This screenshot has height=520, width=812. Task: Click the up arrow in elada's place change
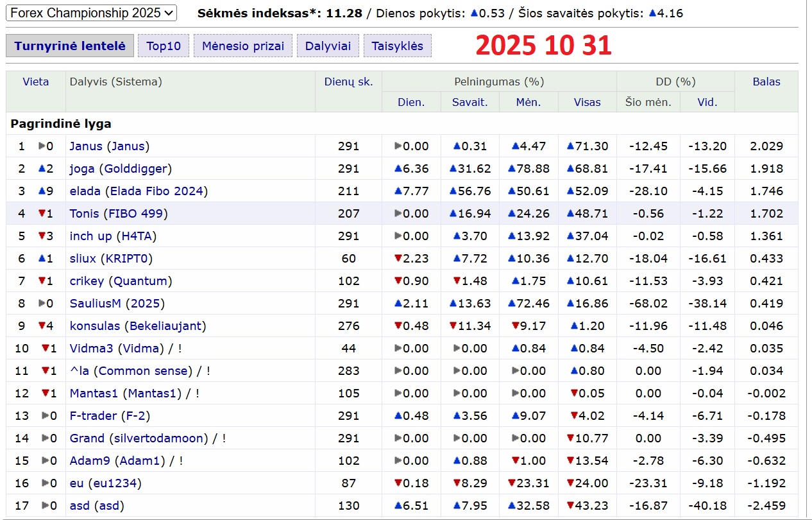[42, 191]
